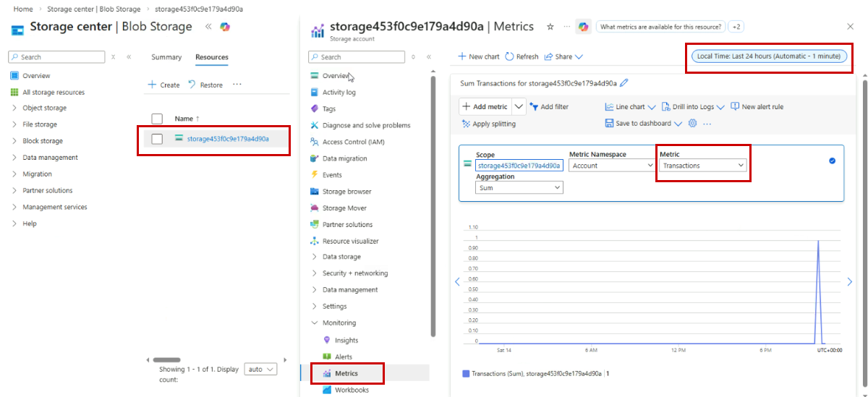The height and width of the screenshot is (397, 868).
Task: Open the Aggregation dropdown set to Sum
Action: click(519, 187)
